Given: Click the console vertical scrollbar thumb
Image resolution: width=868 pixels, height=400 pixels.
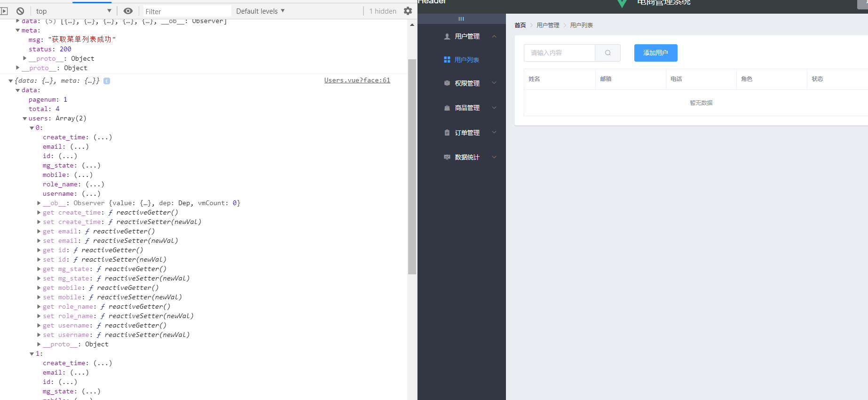Looking at the screenshot, I should [412, 167].
